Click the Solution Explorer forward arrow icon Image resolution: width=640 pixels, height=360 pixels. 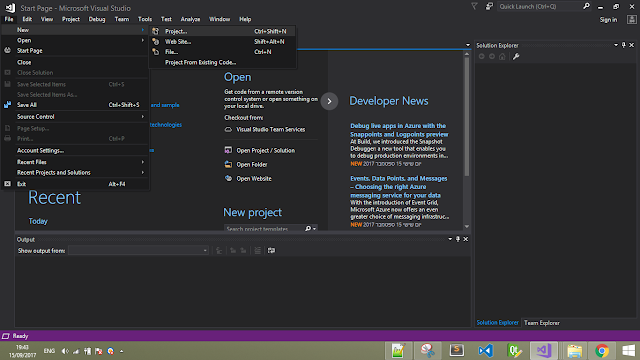point(492,56)
